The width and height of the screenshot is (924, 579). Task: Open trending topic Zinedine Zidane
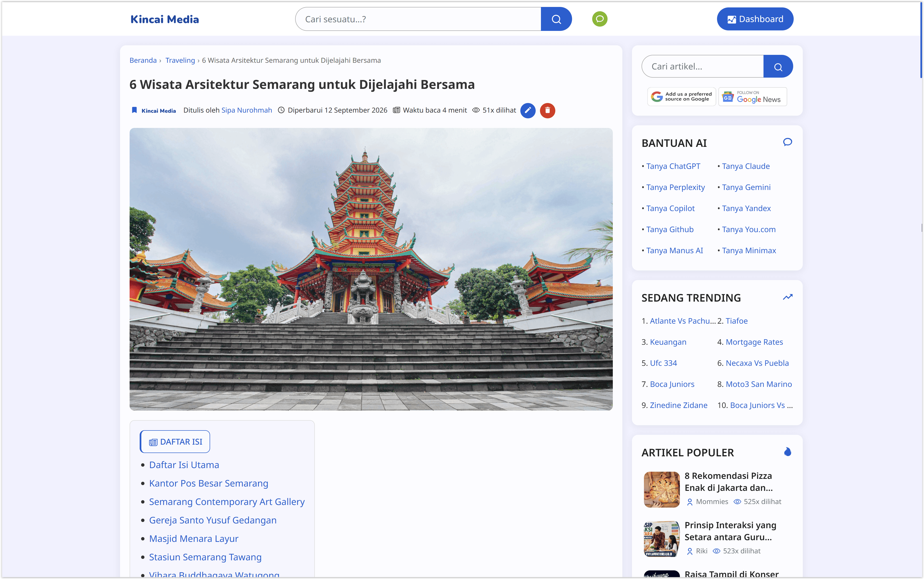point(678,405)
